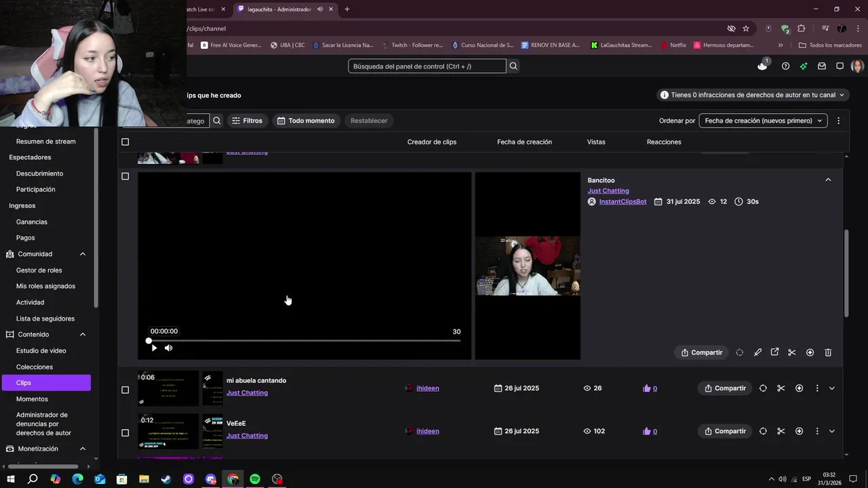Share the VeEeE clip
868x488 pixels.
click(724, 431)
